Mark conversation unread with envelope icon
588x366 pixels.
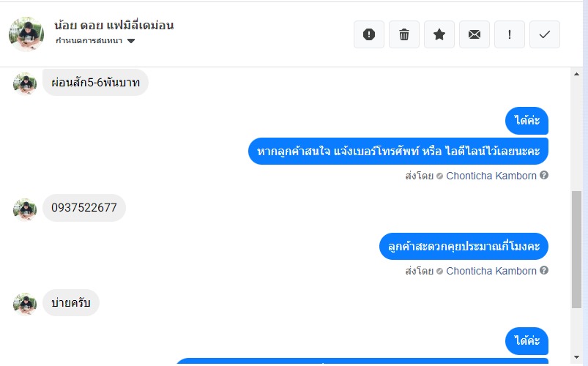click(475, 34)
